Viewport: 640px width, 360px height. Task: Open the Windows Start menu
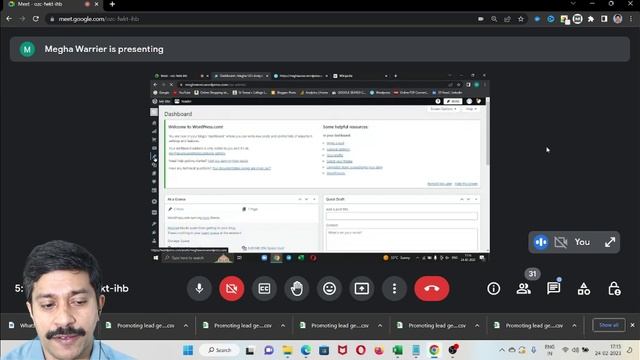click(188, 350)
